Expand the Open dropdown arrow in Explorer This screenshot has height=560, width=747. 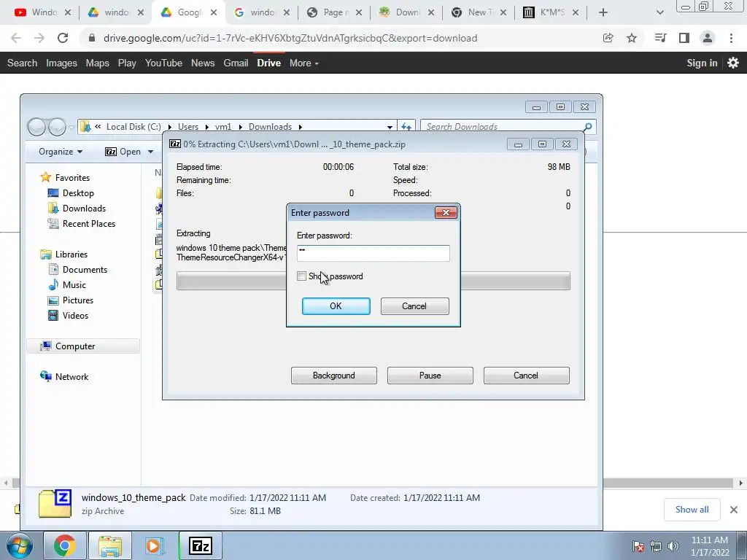click(150, 152)
